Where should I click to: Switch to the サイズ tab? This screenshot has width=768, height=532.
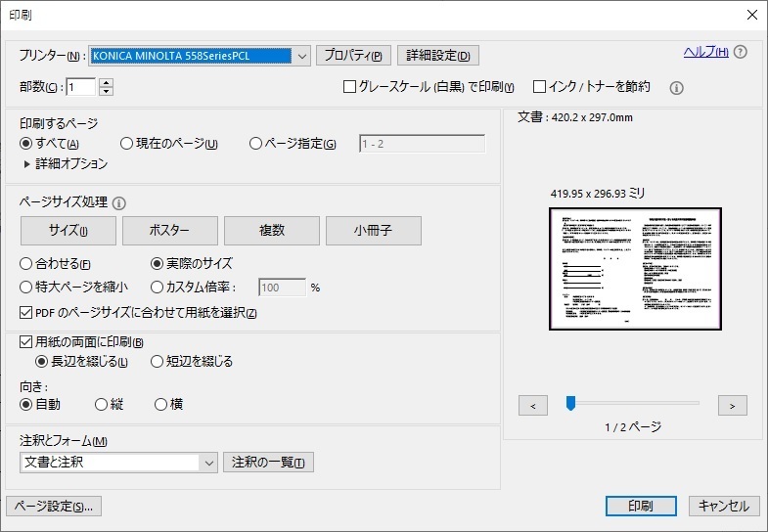(68, 231)
